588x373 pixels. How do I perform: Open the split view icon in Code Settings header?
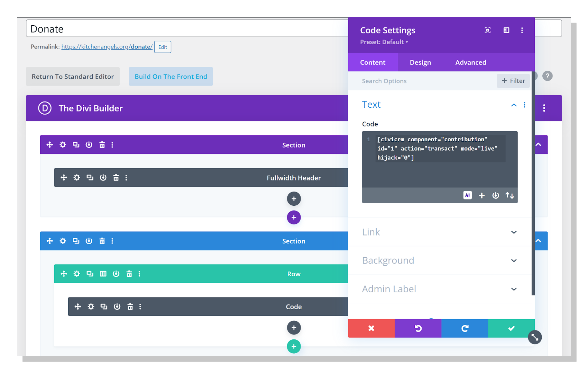506,30
